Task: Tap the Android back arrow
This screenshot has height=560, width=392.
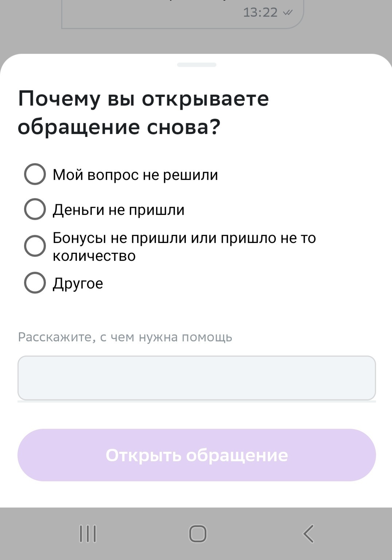Action: 308,534
